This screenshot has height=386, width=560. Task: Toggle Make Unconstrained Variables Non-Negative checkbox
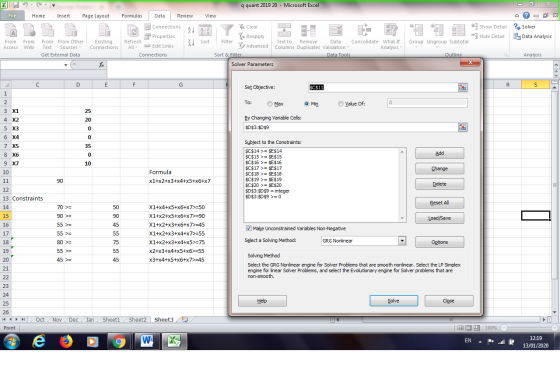pos(249,228)
